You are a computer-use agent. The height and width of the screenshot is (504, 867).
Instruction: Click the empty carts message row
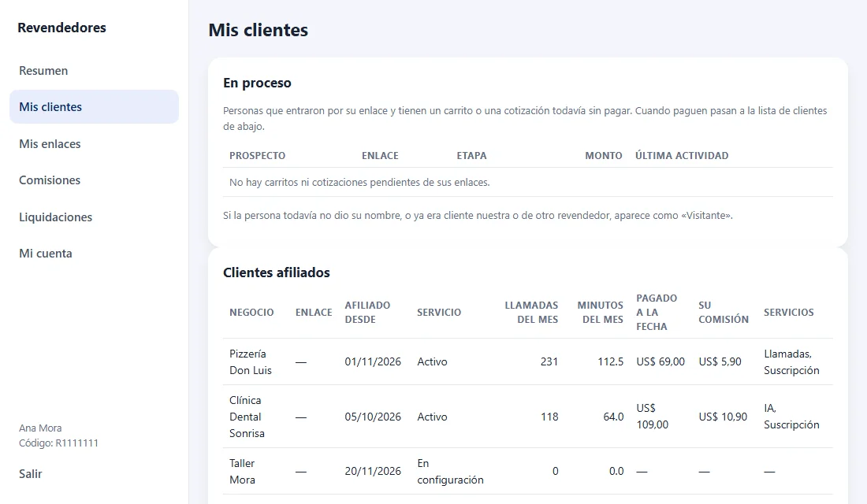click(x=527, y=183)
